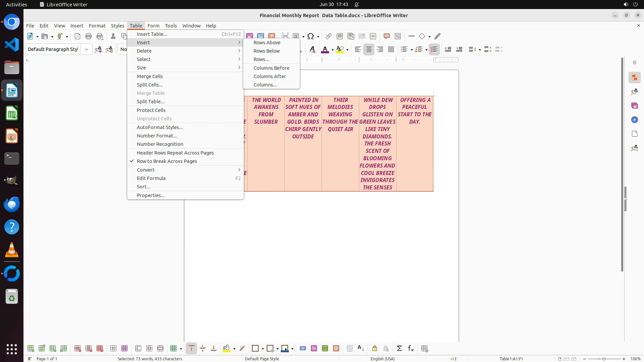Choose Columns After from Insert submenu
Screen dimensions: 644x362
click(269, 76)
